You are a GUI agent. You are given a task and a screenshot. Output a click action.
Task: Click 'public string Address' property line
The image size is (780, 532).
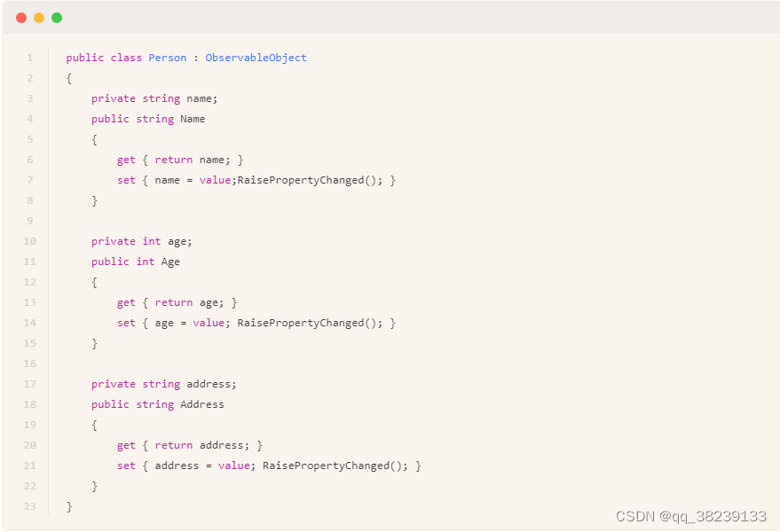point(158,404)
